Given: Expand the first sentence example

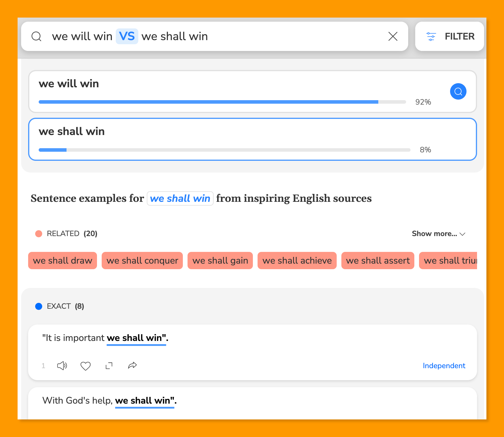Looking at the screenshot, I should [x=109, y=366].
